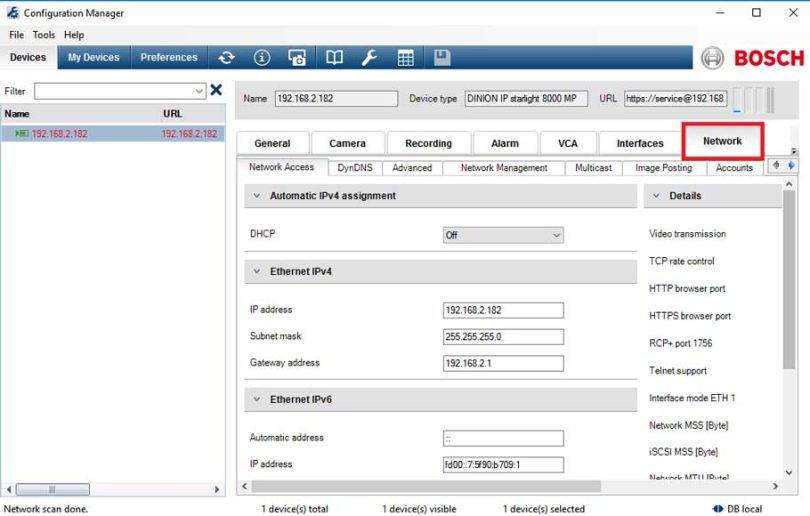The width and height of the screenshot is (810, 516).
Task: Open the book-shaped logbook icon
Action: coord(334,58)
